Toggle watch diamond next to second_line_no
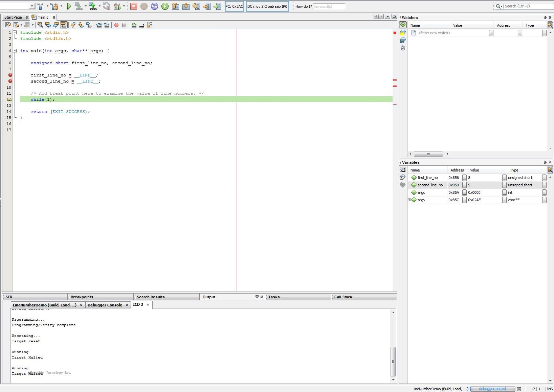This screenshot has width=554, height=392. 414,185
